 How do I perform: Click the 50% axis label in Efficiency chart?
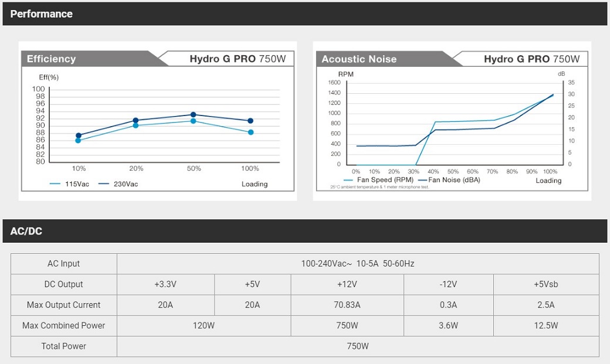194,168
